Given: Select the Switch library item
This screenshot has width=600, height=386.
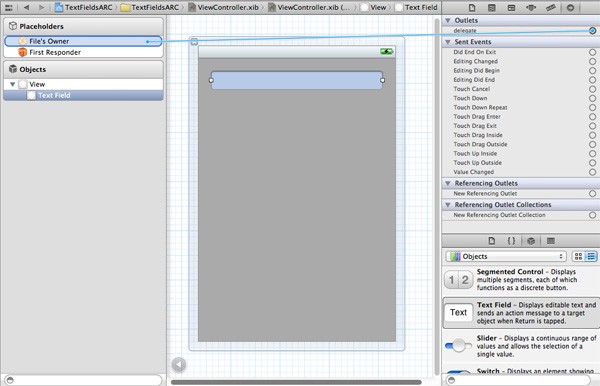Looking at the screenshot, I should (521, 371).
